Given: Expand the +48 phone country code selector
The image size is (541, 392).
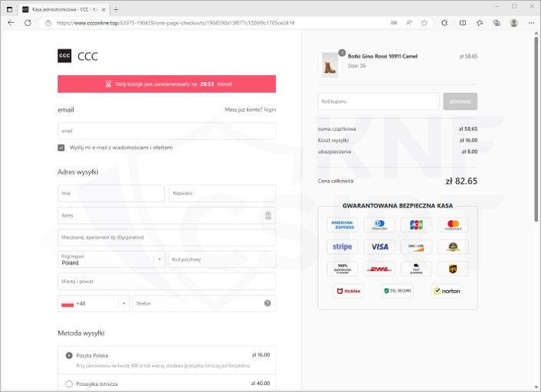Looking at the screenshot, I should (93, 303).
